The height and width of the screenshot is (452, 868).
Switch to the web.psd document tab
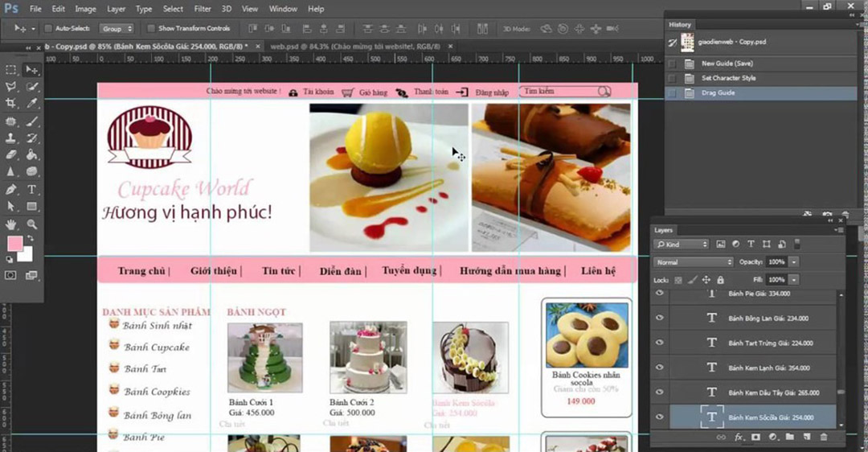tap(354, 47)
